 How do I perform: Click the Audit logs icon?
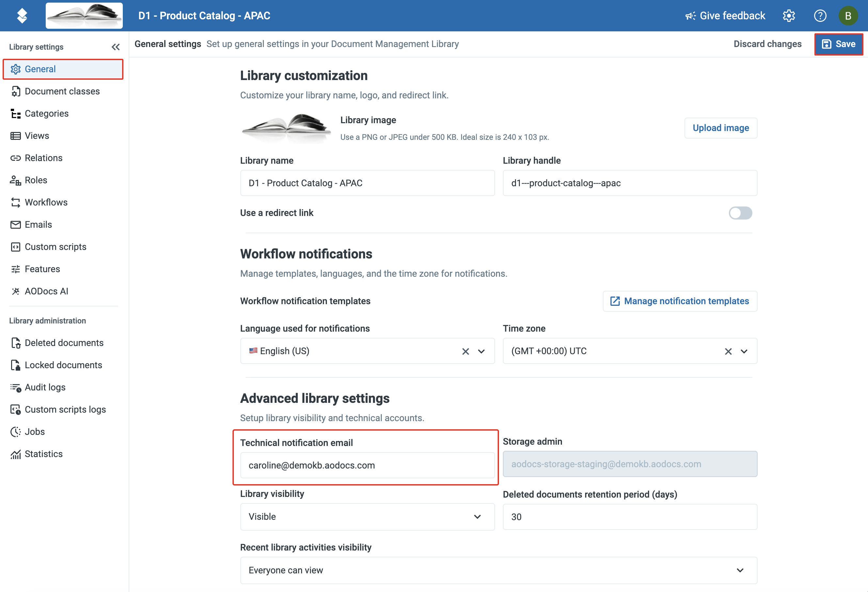tap(16, 387)
